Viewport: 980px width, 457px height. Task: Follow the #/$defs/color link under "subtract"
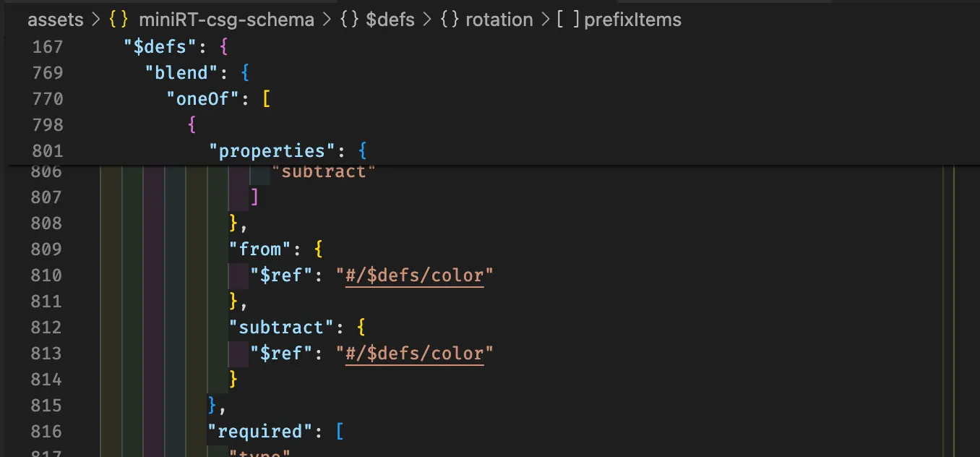(x=414, y=354)
